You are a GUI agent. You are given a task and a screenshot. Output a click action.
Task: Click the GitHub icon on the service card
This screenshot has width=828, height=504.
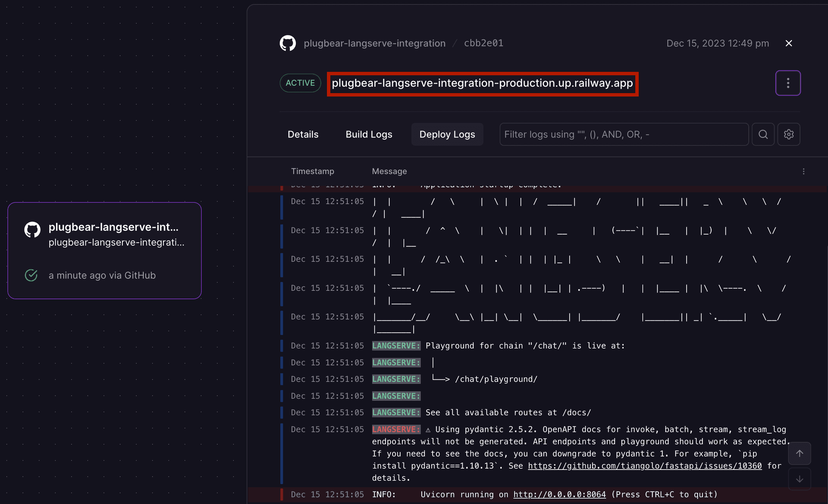pos(32,229)
